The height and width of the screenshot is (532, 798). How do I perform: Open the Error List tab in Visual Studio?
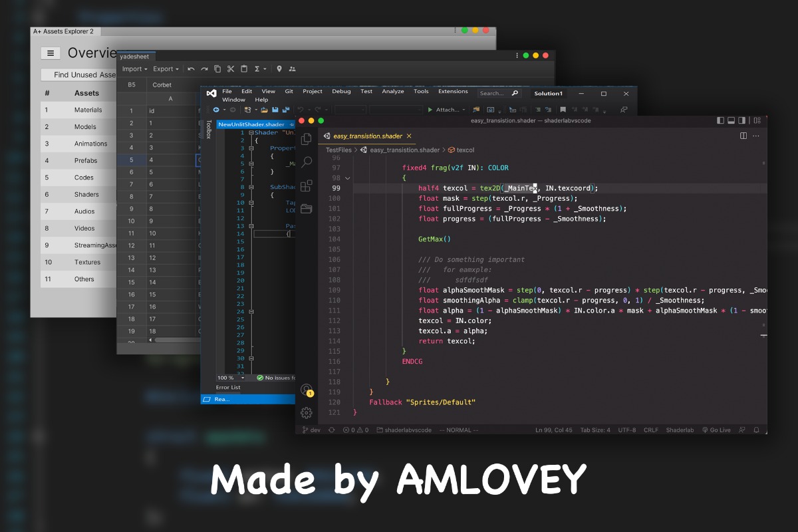[x=228, y=387]
